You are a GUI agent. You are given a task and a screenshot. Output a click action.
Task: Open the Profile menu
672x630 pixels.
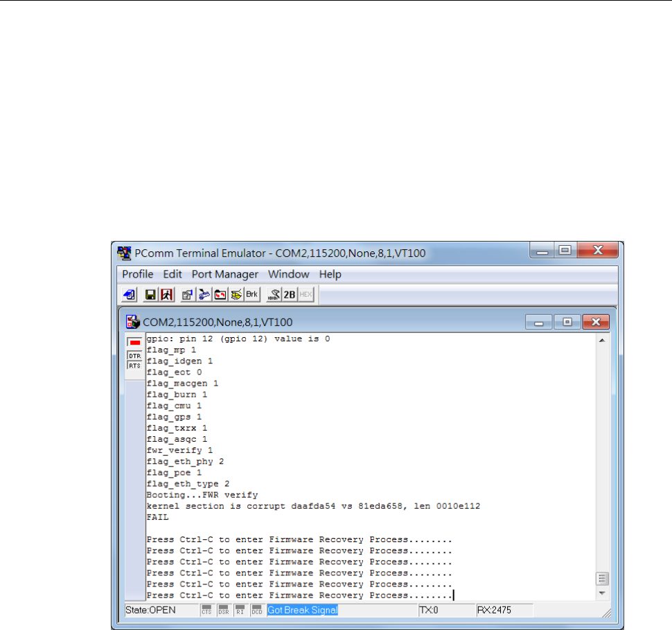138,274
